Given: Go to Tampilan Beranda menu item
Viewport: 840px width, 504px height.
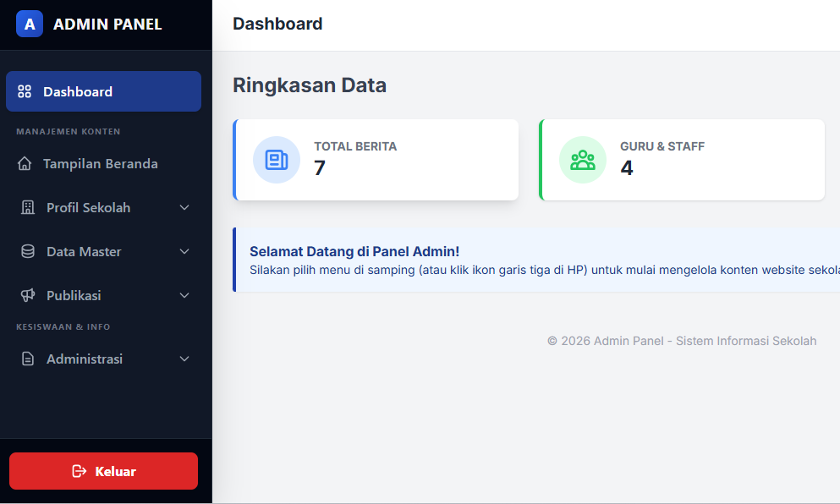Looking at the screenshot, I should 103,163.
